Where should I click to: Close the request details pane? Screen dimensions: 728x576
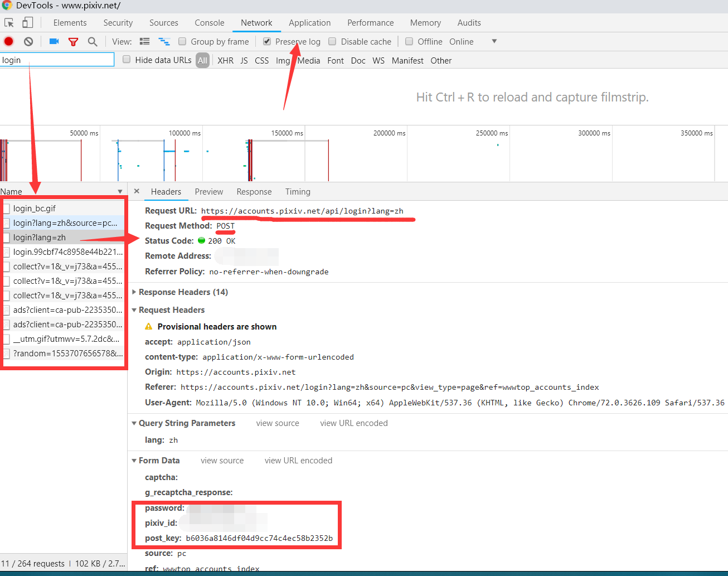point(137,191)
